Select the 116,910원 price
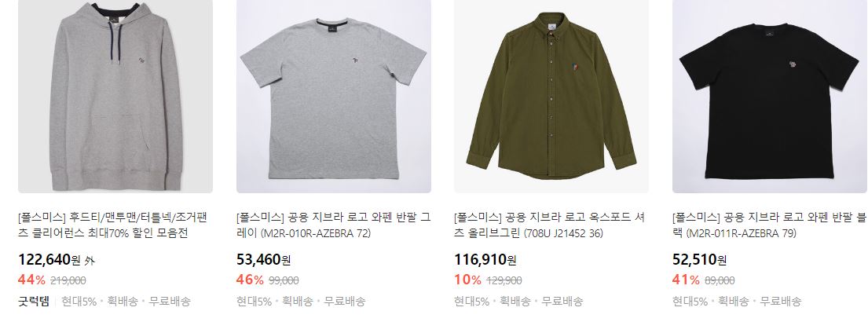 [485, 259]
